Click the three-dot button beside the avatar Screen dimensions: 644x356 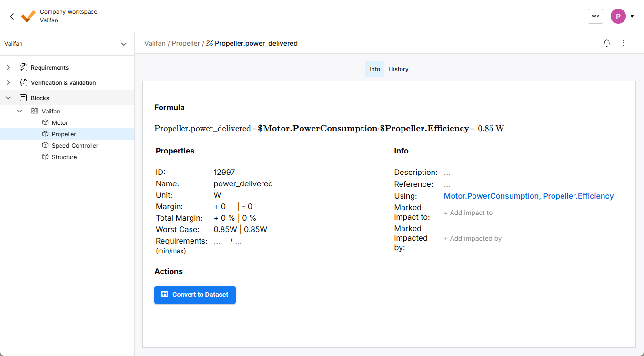click(x=595, y=16)
